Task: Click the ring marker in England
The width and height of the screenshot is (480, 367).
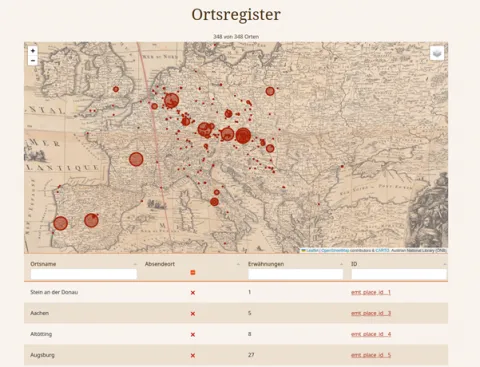Action: pos(116,89)
